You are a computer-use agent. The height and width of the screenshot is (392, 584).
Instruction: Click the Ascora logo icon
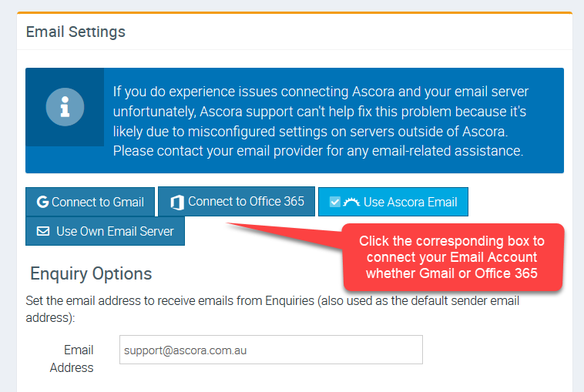[351, 203]
